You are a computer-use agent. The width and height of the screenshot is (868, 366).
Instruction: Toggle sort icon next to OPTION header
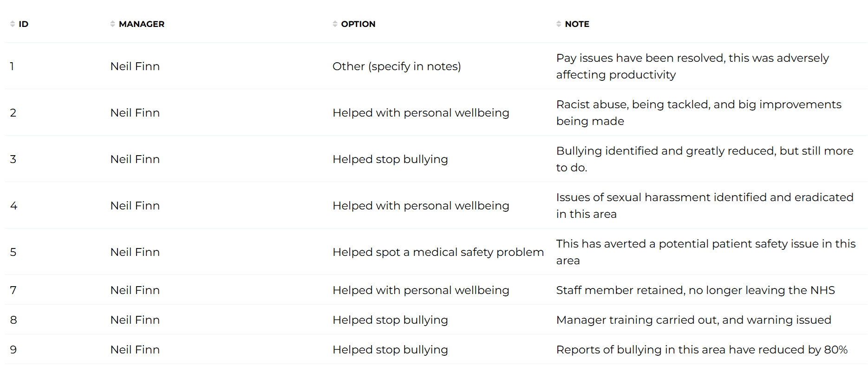(x=335, y=24)
